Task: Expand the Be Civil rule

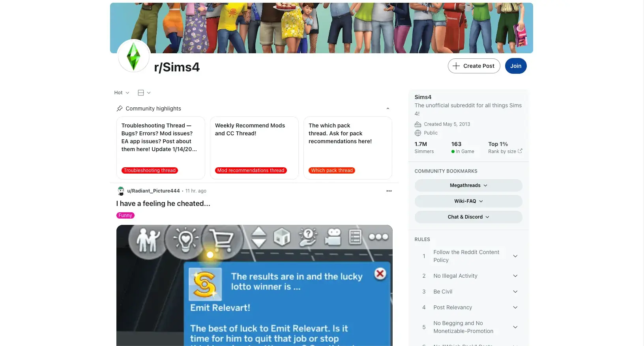Action: pyautogui.click(x=515, y=292)
